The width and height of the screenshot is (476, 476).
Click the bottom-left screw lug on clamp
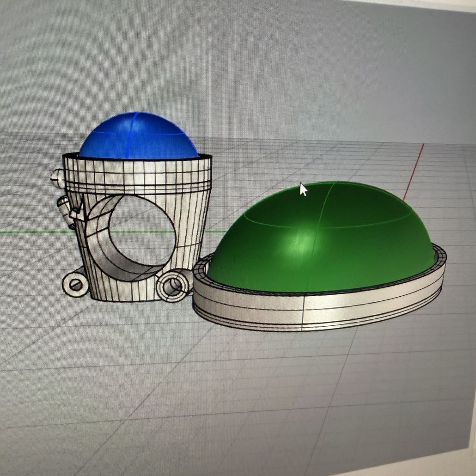tap(75, 284)
